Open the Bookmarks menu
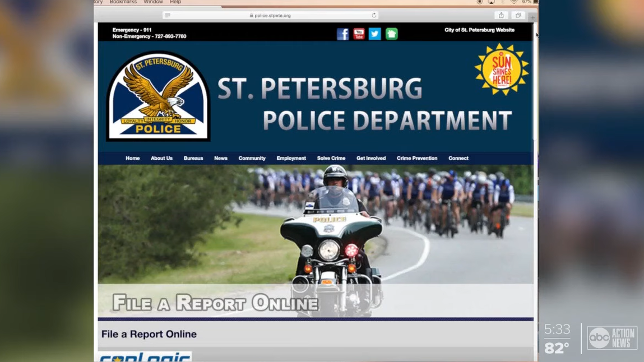This screenshot has height=362, width=644. (x=123, y=2)
